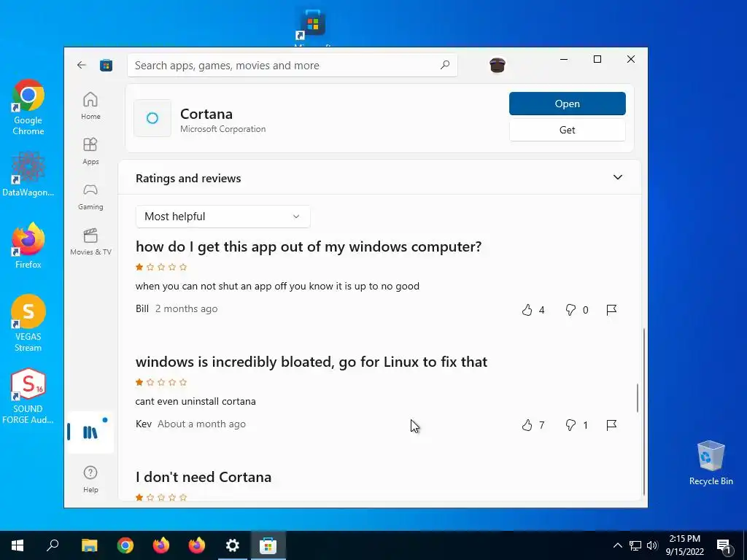This screenshot has height=560, width=747.
Task: Click review title 'how do I get this app out'
Action: click(309, 246)
